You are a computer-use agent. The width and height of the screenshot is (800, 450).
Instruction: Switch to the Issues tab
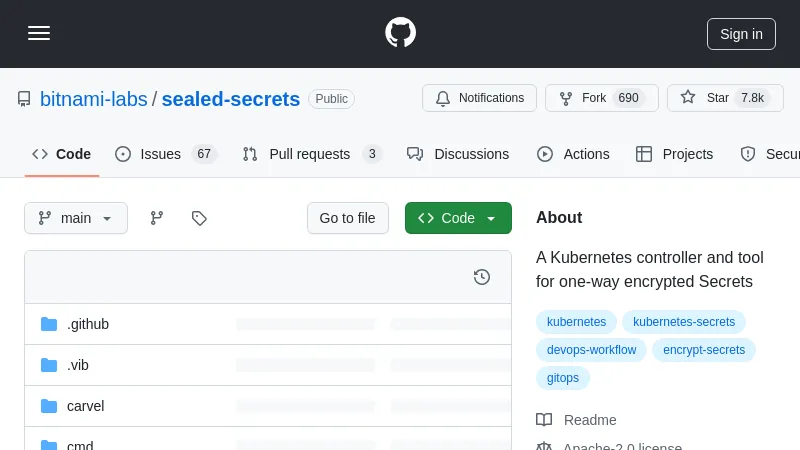pos(165,154)
